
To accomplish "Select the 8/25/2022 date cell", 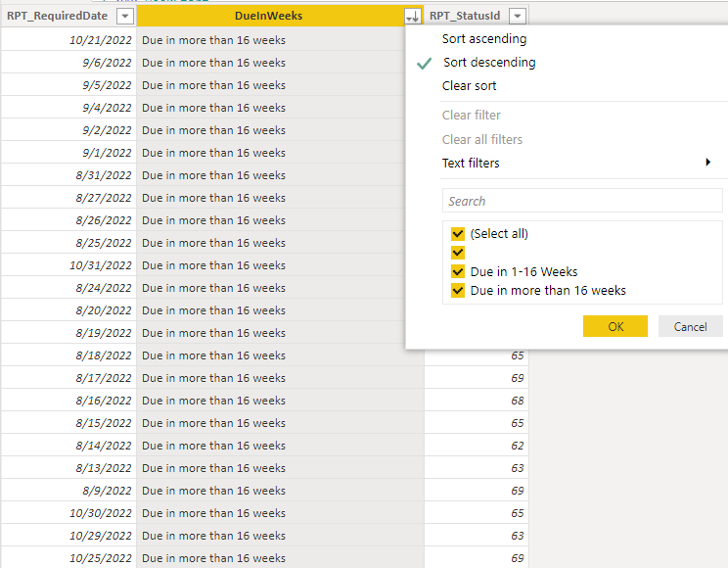I will pyautogui.click(x=68, y=243).
